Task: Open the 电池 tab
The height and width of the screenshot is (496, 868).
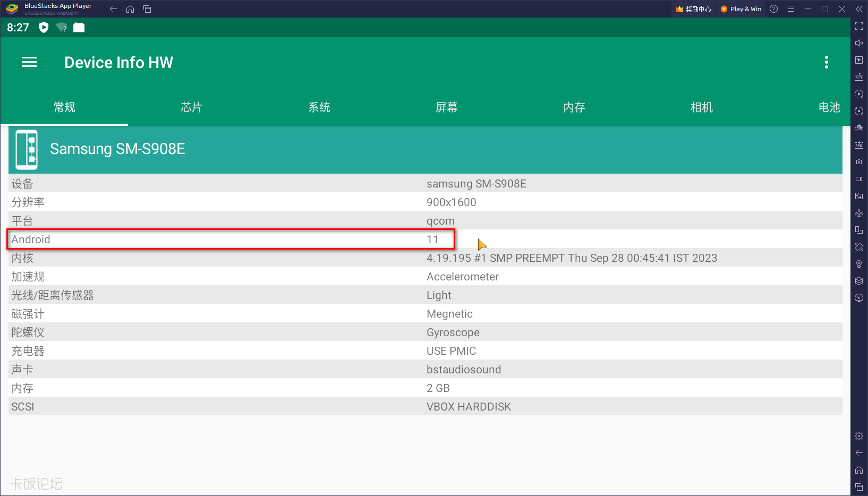Action: coord(829,107)
